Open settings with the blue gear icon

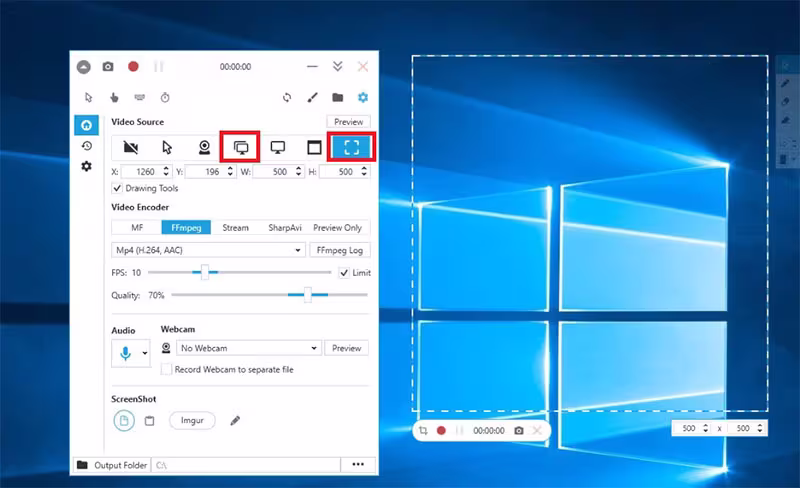click(x=363, y=97)
